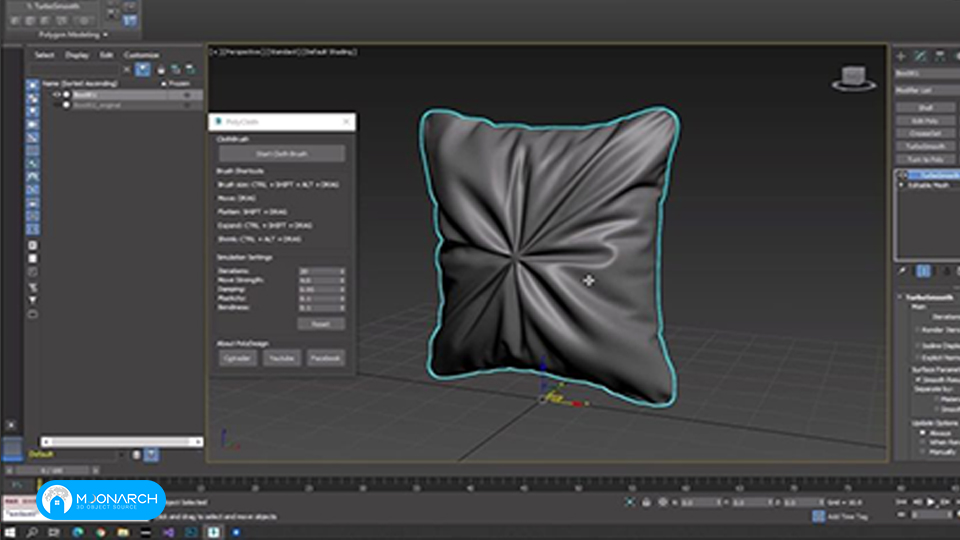Toggle TurboSmooth modifier eye in stack

[902, 175]
